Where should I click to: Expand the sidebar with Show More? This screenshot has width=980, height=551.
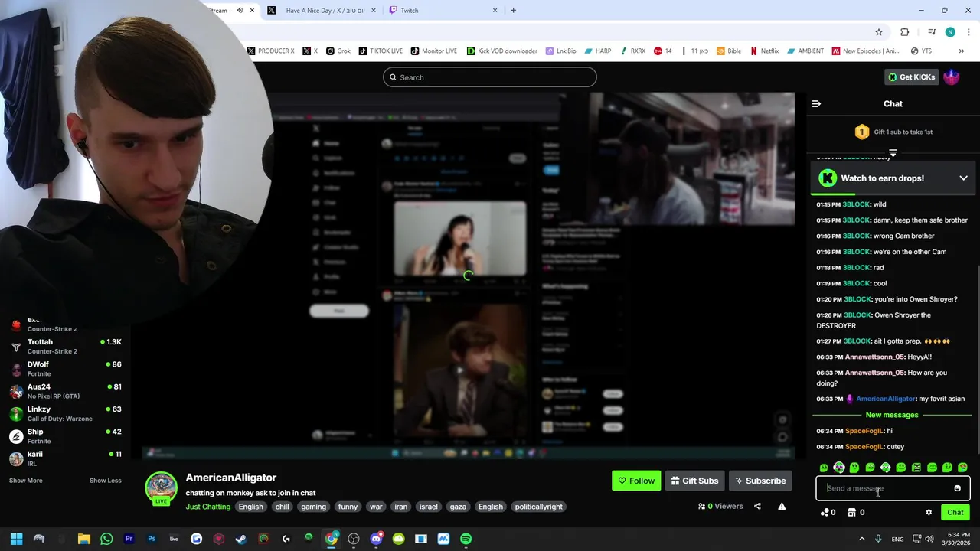[25, 481]
